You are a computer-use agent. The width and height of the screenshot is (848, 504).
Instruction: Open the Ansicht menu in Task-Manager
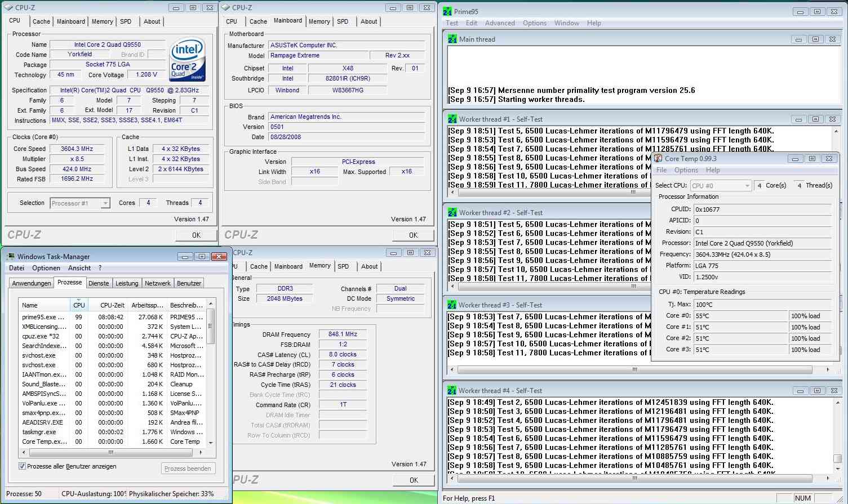coord(79,268)
